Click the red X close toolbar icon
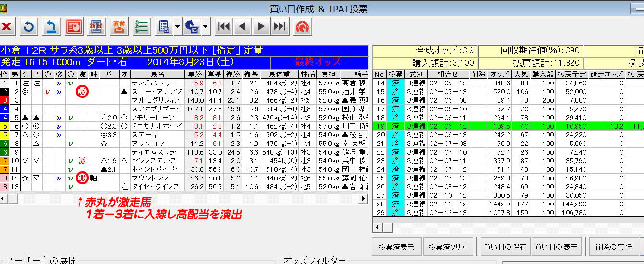644x264 pixels. 6,26
